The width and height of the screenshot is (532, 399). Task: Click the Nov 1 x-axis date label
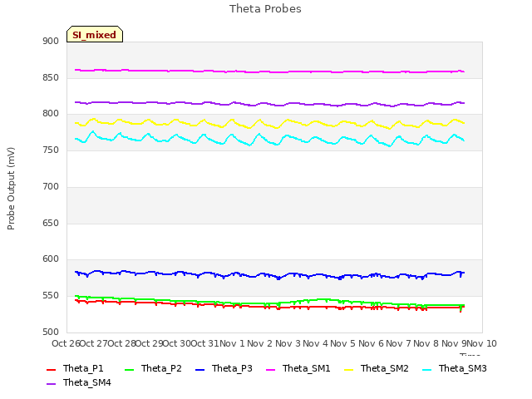point(232,343)
